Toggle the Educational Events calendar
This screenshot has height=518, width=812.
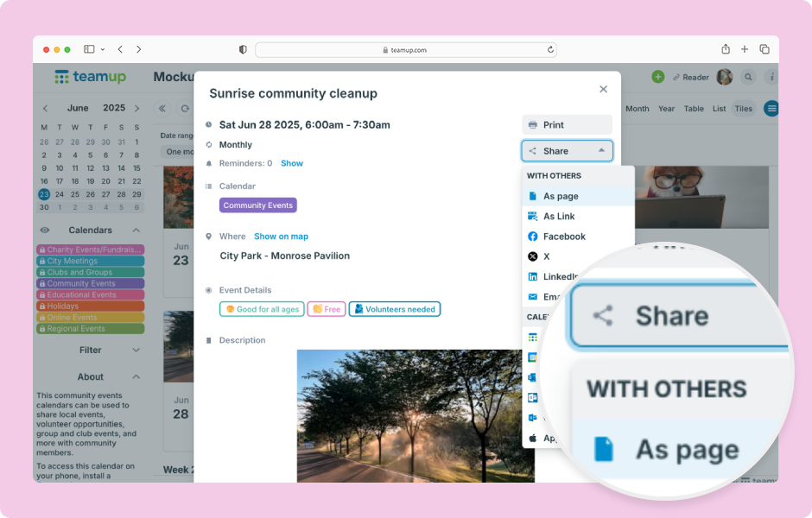pyautogui.click(x=90, y=295)
